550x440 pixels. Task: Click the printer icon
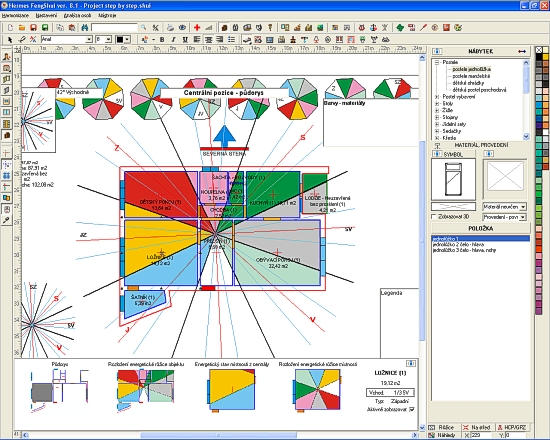[170, 27]
